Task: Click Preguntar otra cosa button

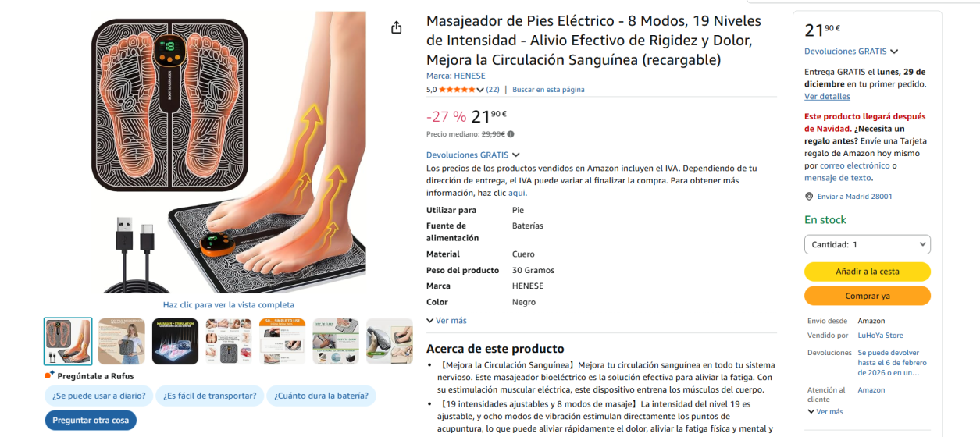Action: [91, 421]
